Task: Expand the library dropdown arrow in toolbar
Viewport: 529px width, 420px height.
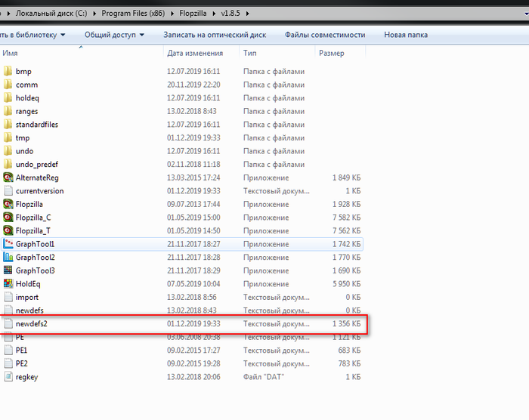Action: [x=63, y=35]
